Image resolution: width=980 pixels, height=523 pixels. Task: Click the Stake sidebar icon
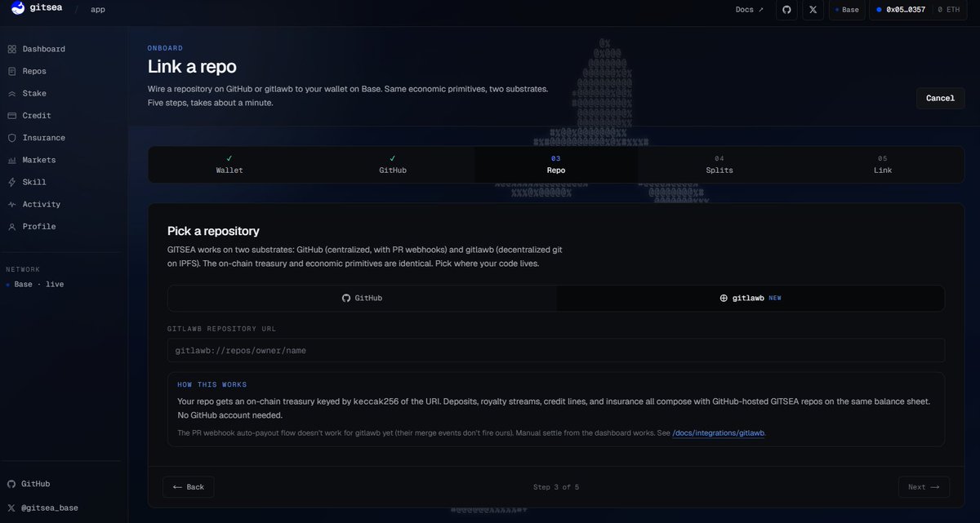(12, 94)
